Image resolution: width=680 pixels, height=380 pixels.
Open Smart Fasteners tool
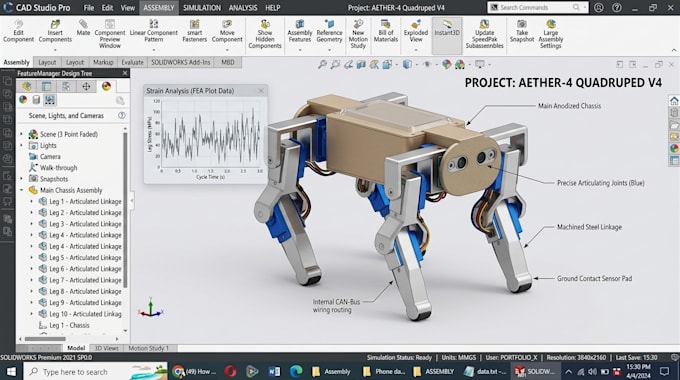[x=194, y=31]
